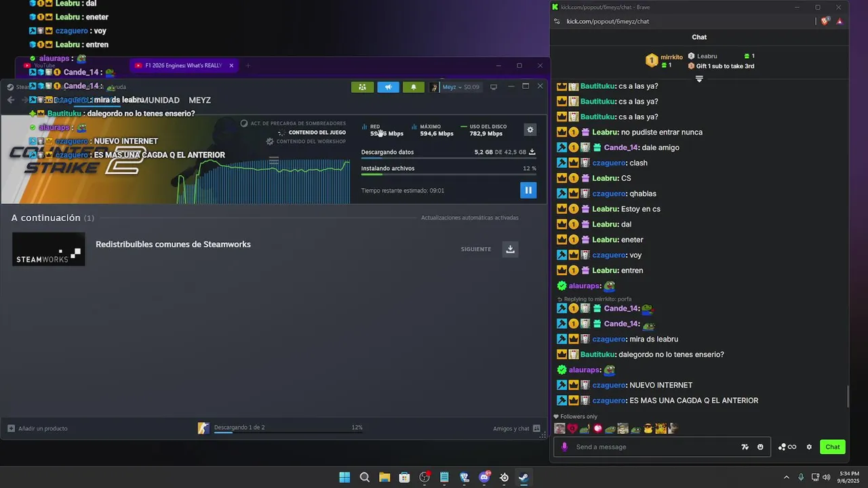Send message with green Chat button
The height and width of the screenshot is (488, 868).
tap(833, 447)
